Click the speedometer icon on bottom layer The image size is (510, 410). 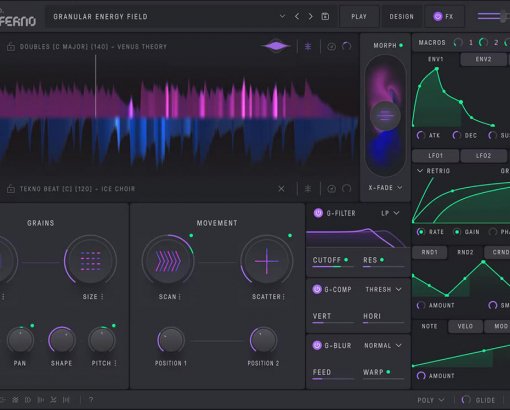[331, 189]
